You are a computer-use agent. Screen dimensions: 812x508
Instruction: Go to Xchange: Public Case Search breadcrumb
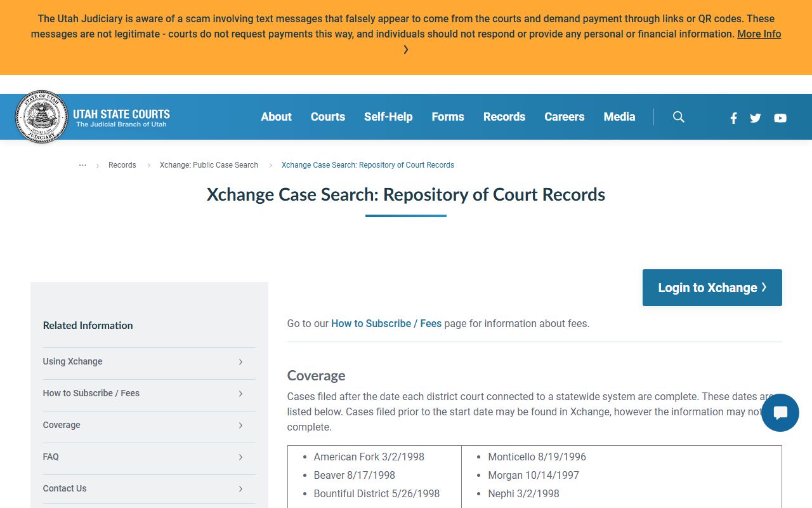point(209,165)
